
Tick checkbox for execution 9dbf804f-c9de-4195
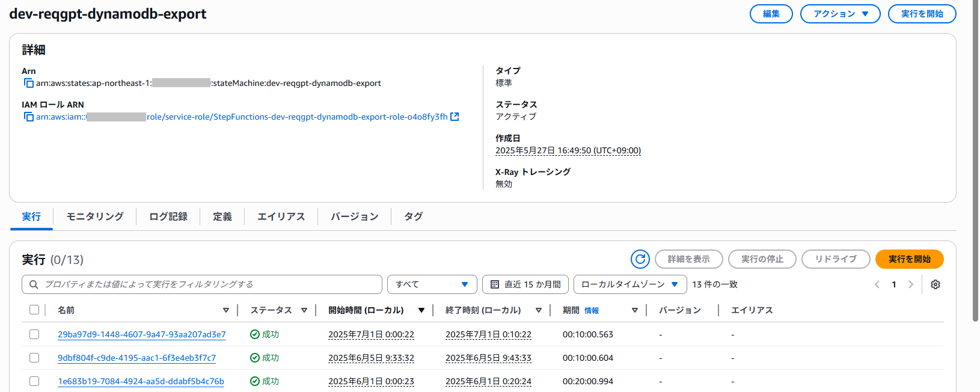(x=34, y=358)
